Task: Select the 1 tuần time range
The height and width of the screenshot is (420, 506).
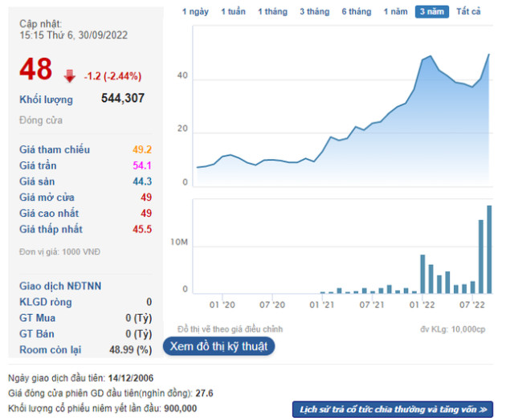Action: (233, 12)
